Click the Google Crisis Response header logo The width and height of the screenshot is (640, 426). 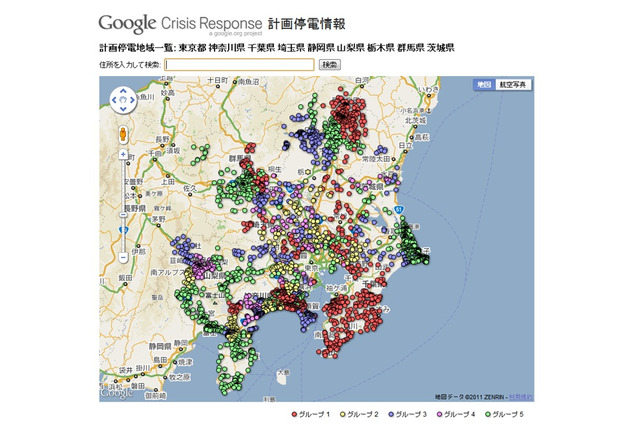coord(180,24)
